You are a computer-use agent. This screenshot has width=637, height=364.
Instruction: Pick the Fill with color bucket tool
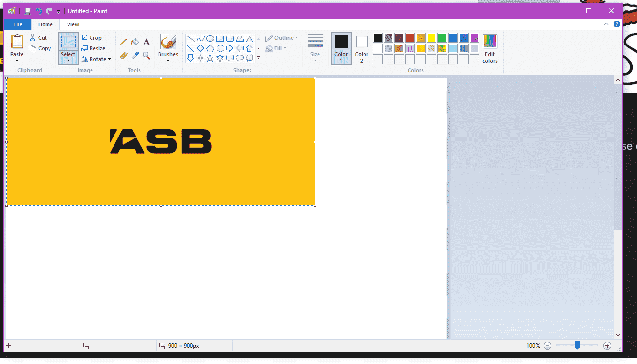click(135, 42)
